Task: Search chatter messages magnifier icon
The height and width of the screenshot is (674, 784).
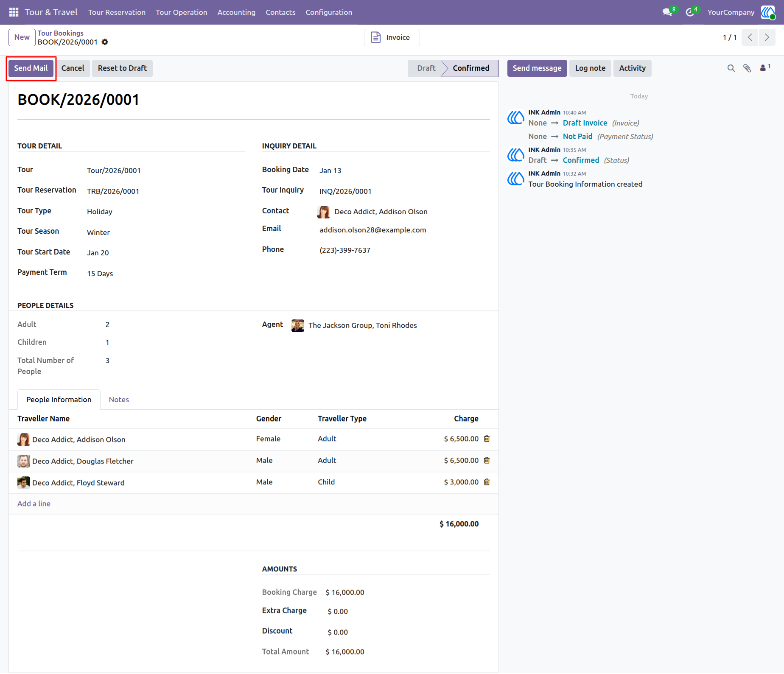Action: coord(731,68)
